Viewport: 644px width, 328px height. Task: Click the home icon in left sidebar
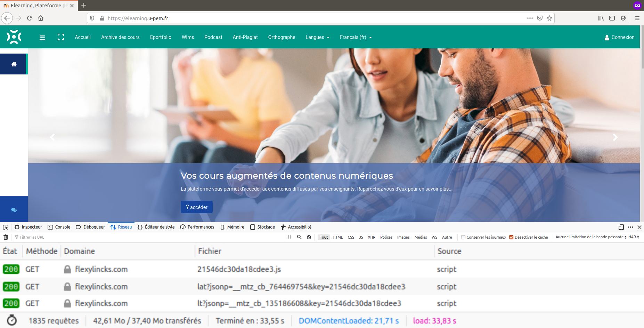[14, 64]
